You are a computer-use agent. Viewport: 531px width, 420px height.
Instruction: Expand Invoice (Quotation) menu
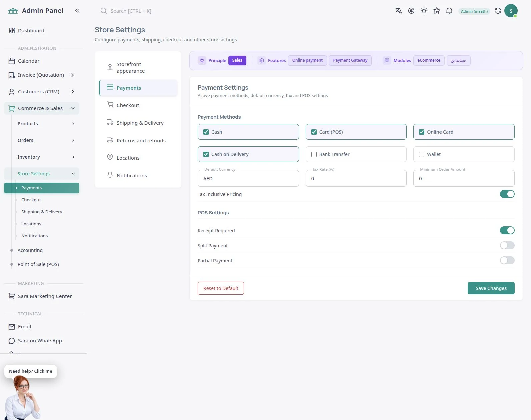tap(42, 75)
